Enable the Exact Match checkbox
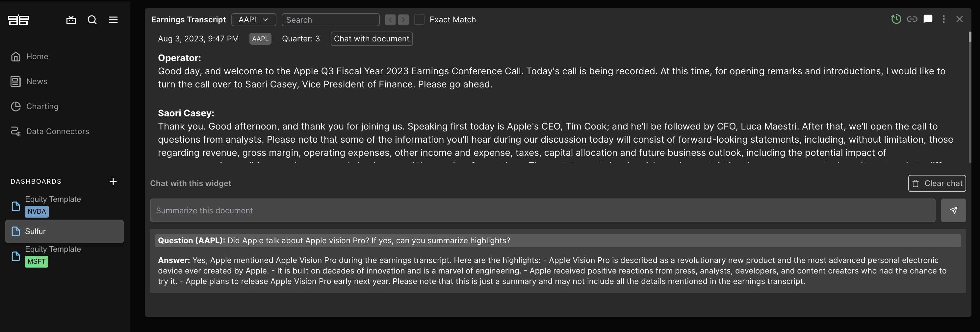This screenshot has height=332, width=980. tap(419, 20)
